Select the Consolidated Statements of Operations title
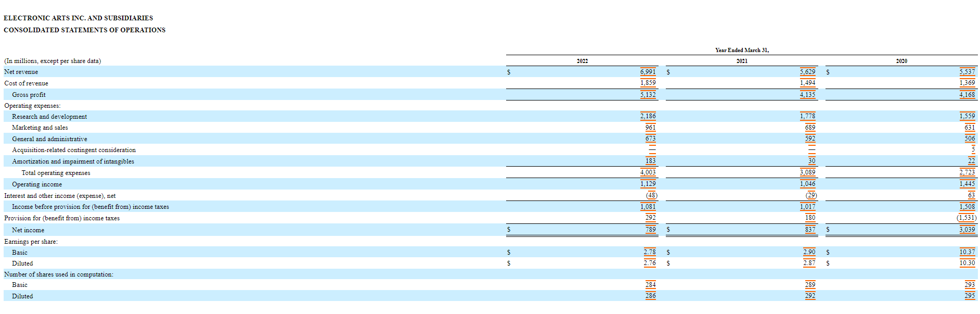Screen dimensions: 980x314 (x=84, y=30)
